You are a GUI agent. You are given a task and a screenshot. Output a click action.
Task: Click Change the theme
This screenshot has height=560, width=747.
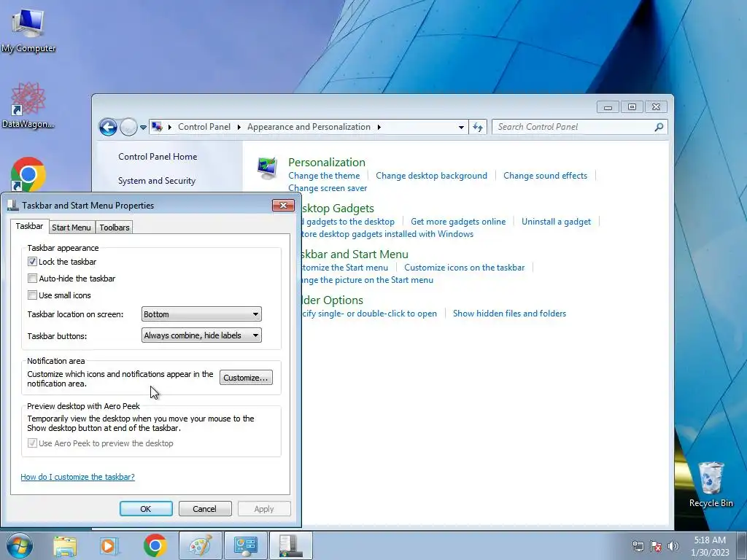pyautogui.click(x=324, y=175)
